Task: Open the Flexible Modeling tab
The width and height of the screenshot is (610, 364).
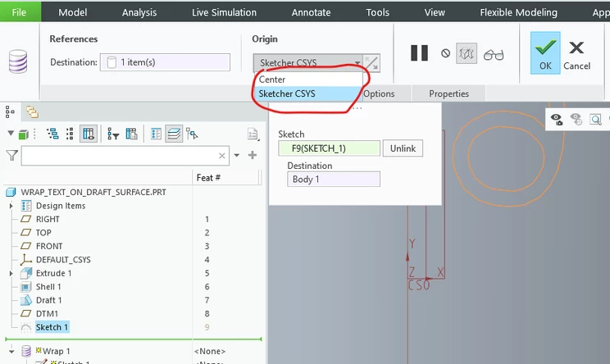Action: click(x=518, y=12)
